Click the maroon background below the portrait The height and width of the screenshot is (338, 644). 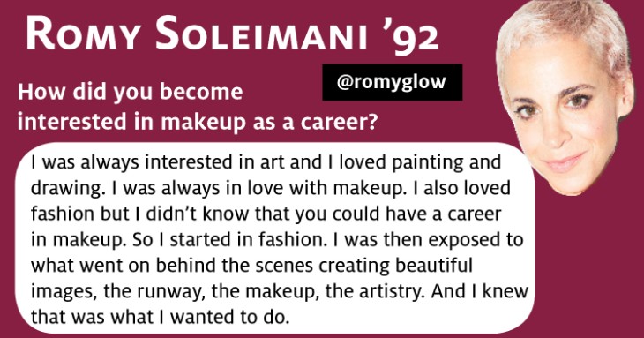(589, 267)
